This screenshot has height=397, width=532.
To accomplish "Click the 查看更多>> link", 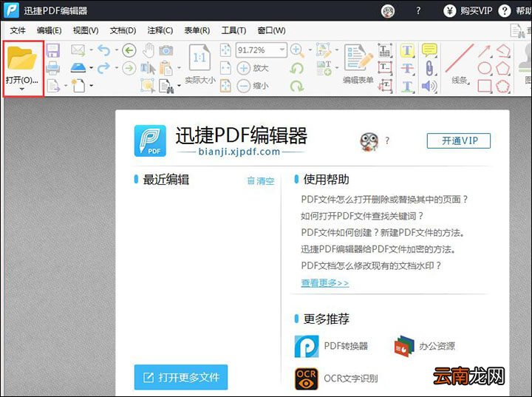I will pyautogui.click(x=324, y=283).
